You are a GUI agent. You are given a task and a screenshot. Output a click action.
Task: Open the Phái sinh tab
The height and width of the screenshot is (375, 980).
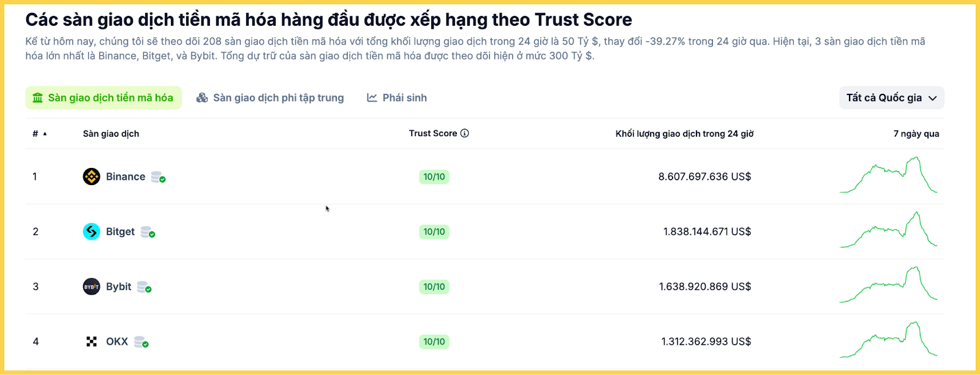point(404,97)
